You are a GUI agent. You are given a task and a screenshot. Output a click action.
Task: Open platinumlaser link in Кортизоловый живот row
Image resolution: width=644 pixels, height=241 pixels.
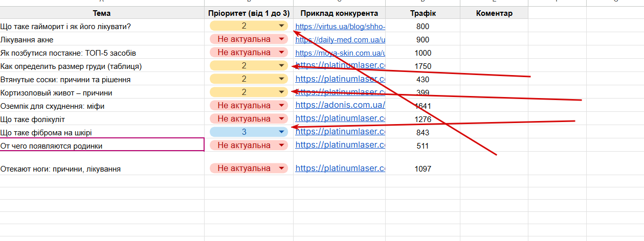[340, 92]
